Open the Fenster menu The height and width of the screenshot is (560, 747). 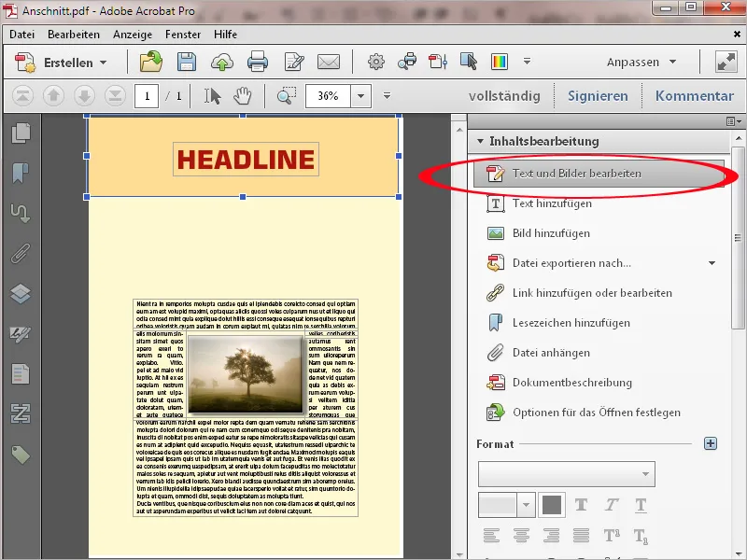183,35
